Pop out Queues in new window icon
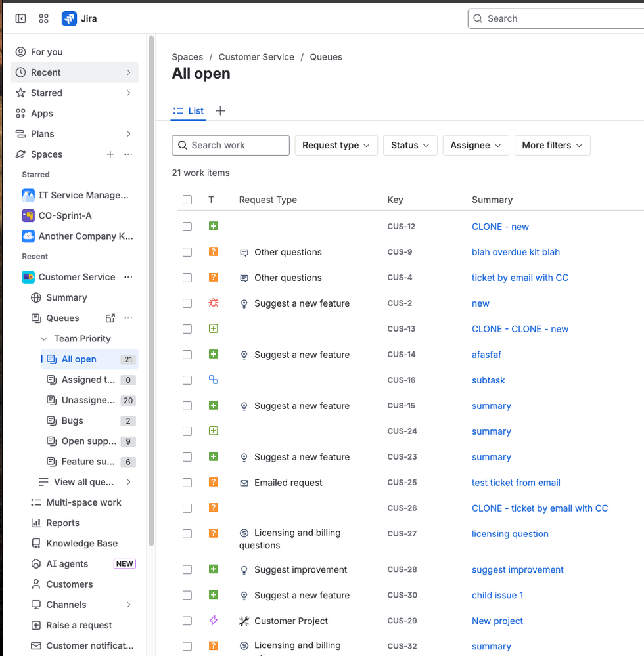 click(110, 318)
